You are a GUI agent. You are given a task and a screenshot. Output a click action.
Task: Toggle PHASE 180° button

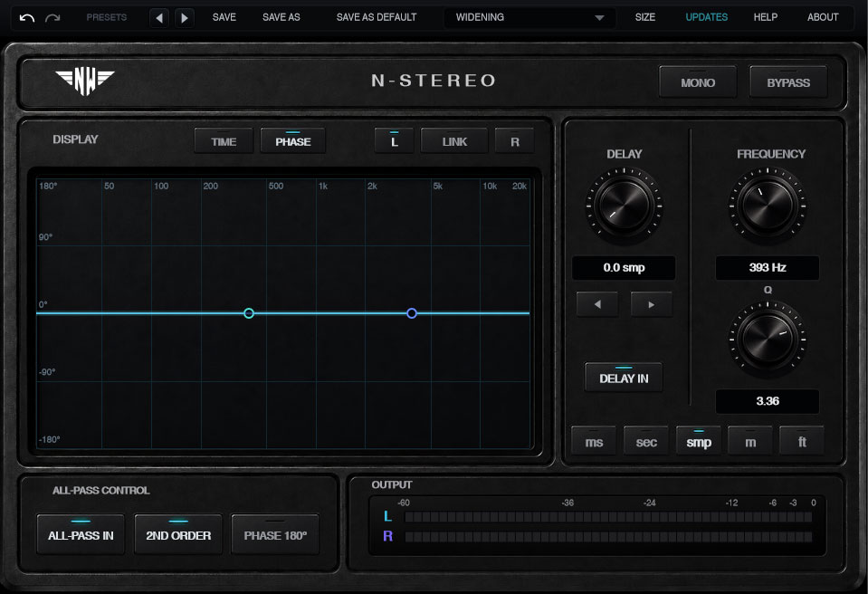coord(275,534)
